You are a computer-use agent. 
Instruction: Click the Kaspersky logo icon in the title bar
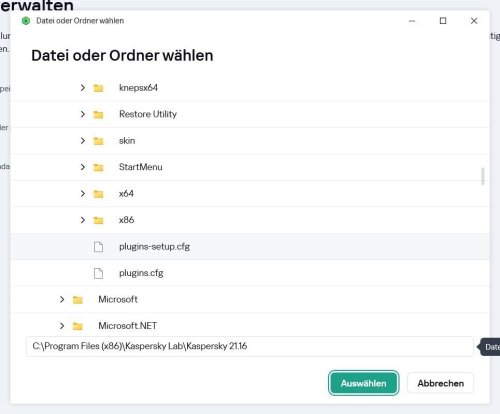pyautogui.click(x=26, y=21)
